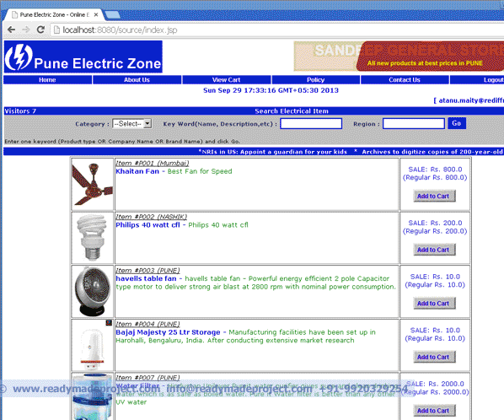This screenshot has width=504, height=420.
Task: Click the browser forward arrow
Action: click(x=26, y=30)
